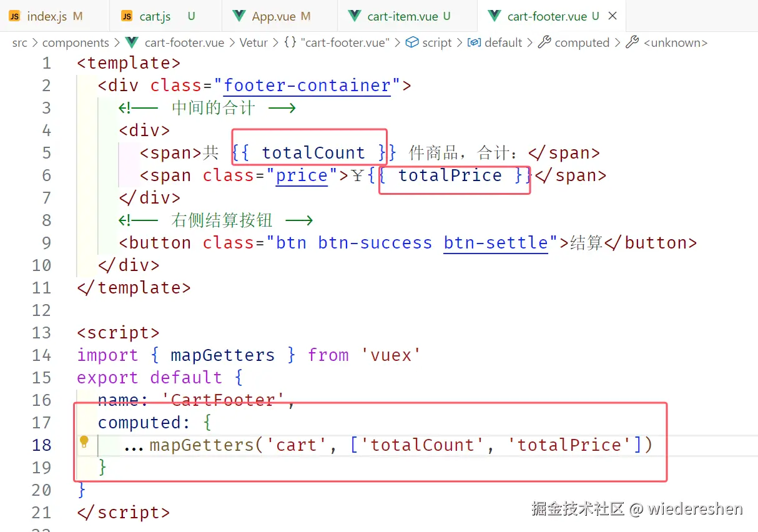Click the 右侧结算按钮 comment text
The image size is (758, 532).
click(222, 220)
